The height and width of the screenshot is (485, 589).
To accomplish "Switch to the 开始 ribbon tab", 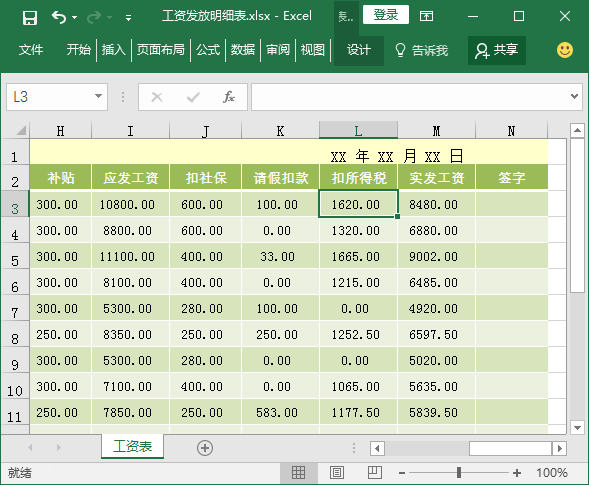I will [x=79, y=50].
